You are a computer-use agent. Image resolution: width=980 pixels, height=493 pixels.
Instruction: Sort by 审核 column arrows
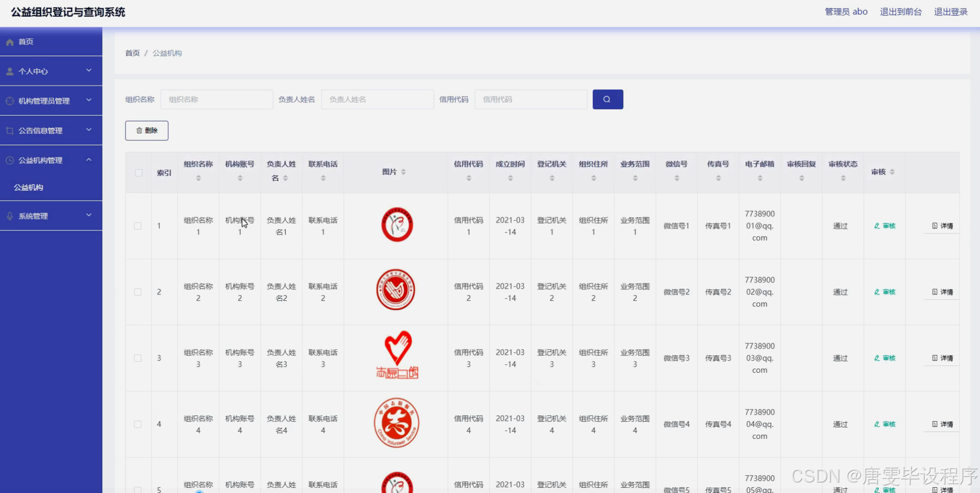[892, 172]
